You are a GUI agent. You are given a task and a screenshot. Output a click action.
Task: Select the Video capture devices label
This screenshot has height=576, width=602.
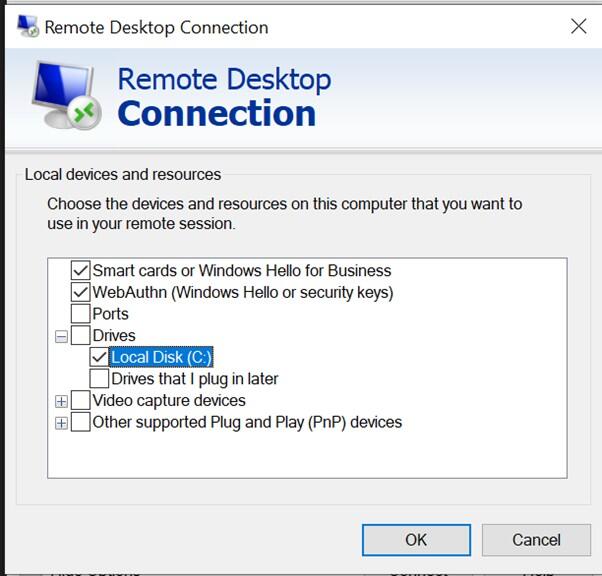[169, 401]
